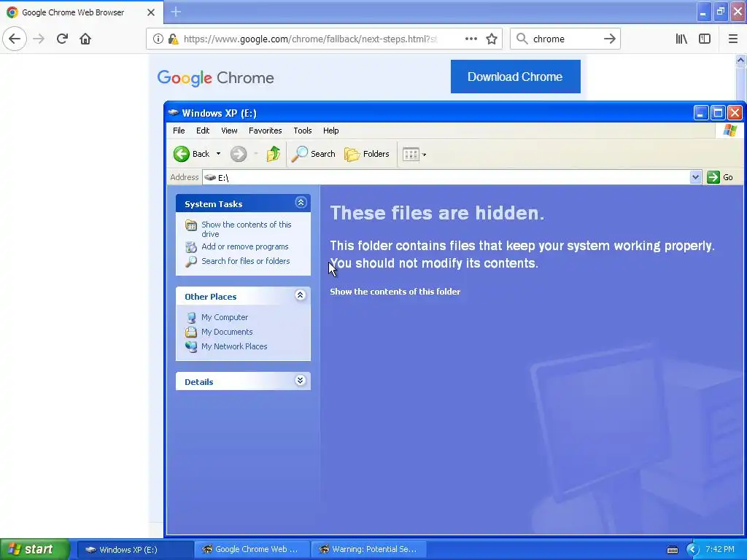Open My Documents from Other Places
Screen dimensions: 747x560
click(227, 332)
